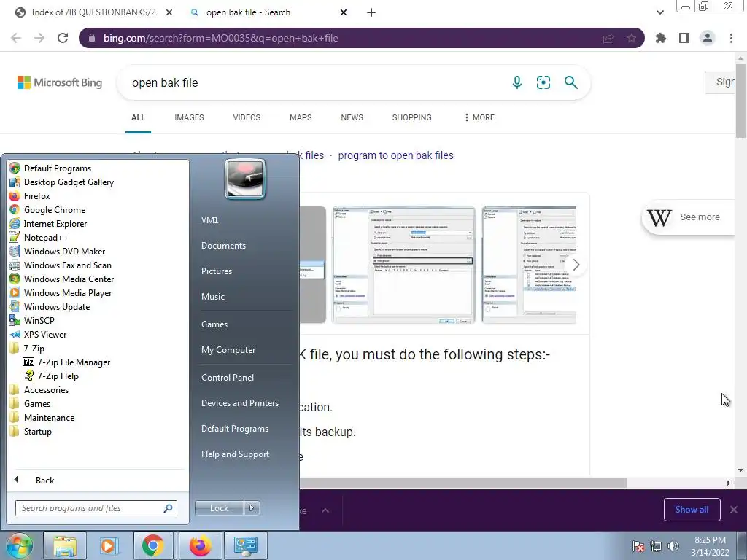Open Help and Support
Viewport: 747px width, 560px height.
pyautogui.click(x=235, y=454)
